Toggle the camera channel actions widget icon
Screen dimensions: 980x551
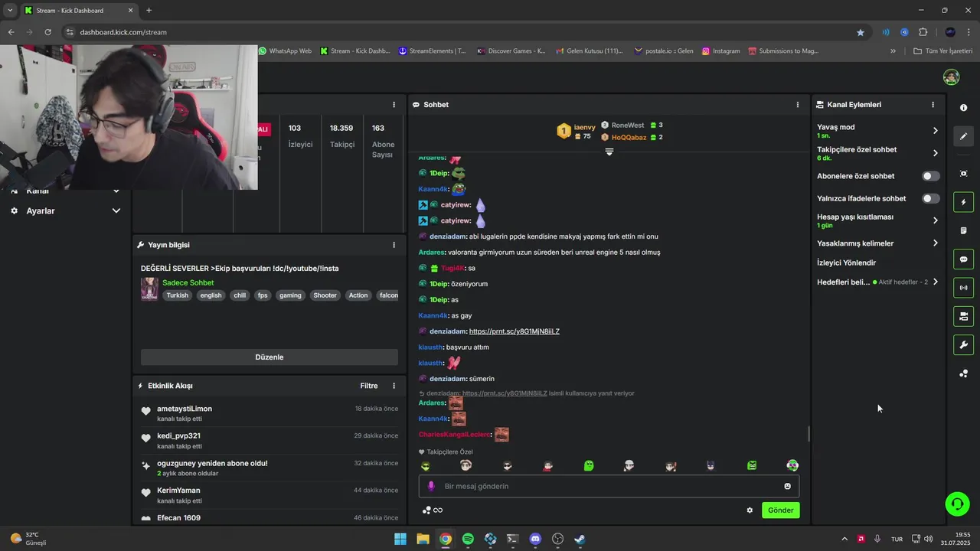point(963,316)
